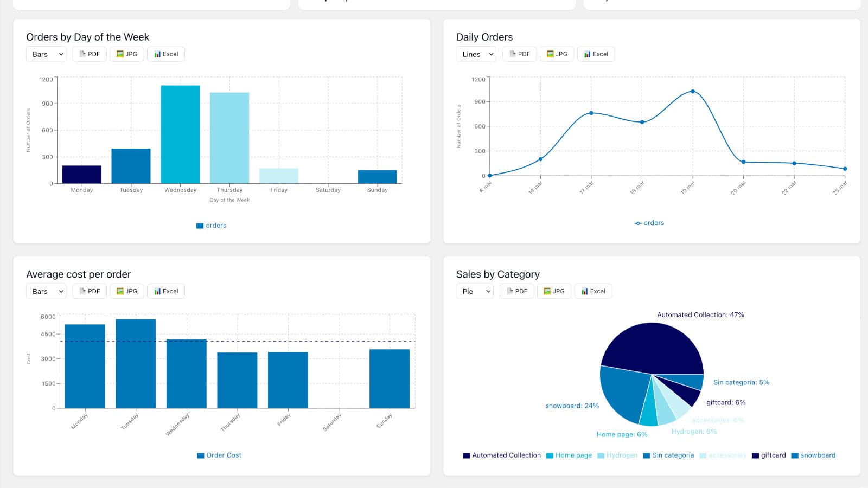Export Orders by Day of the Week as PDF

(90, 54)
